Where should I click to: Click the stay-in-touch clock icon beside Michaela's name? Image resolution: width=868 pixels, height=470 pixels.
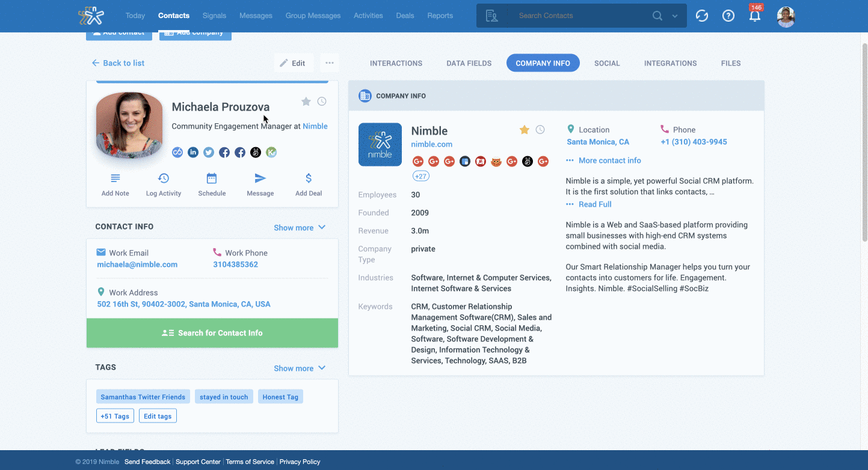click(322, 102)
